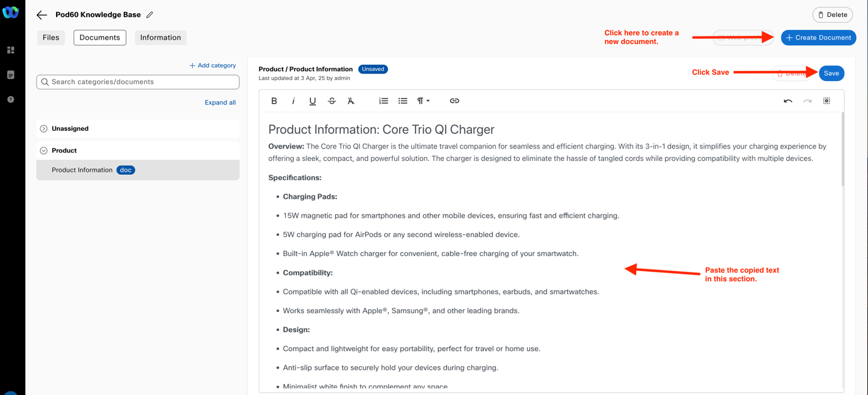
Task: Insert a numbered list
Action: click(x=383, y=101)
